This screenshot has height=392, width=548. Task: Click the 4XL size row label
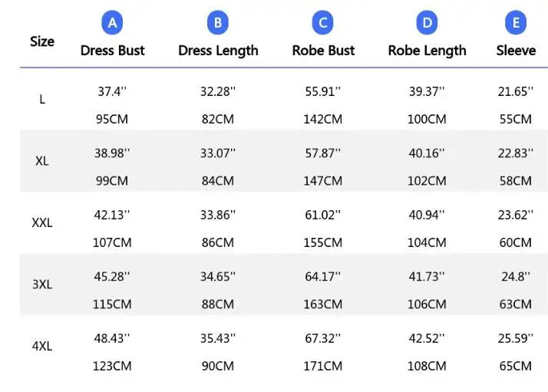point(42,346)
